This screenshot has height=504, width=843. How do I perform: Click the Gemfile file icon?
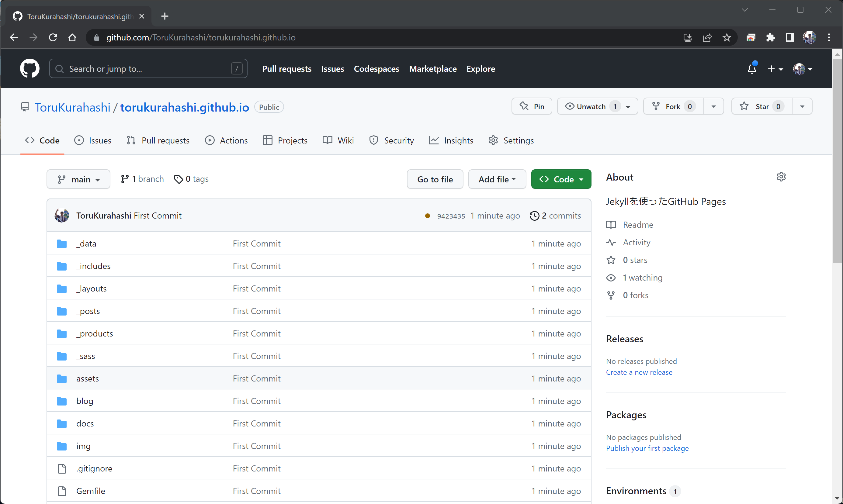62,491
